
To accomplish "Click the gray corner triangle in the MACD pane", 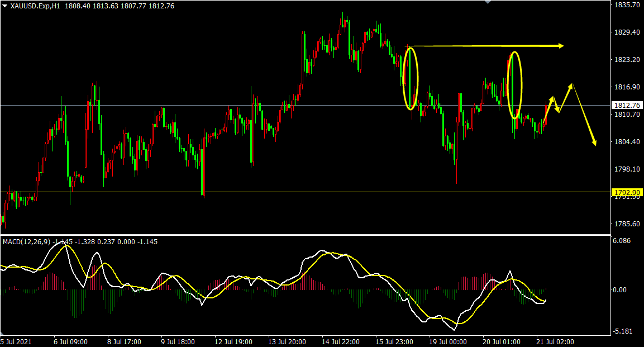I will tap(3, 332).
